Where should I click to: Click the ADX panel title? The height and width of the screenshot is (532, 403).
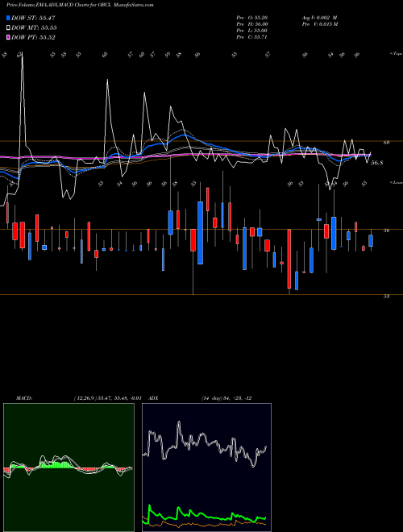[153, 398]
